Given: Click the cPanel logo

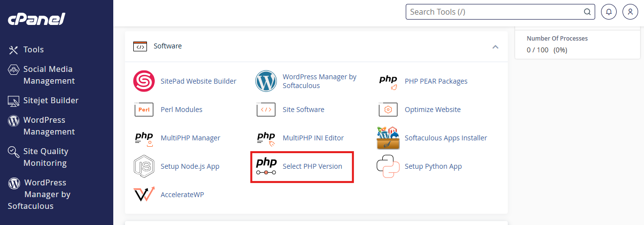Looking at the screenshot, I should coord(37,19).
